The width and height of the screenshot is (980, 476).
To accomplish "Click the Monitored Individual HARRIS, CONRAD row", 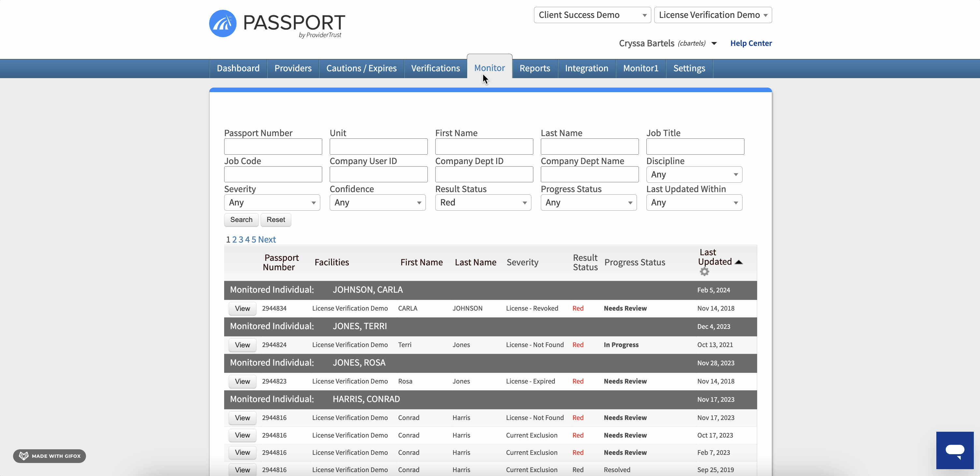I will 490,399.
